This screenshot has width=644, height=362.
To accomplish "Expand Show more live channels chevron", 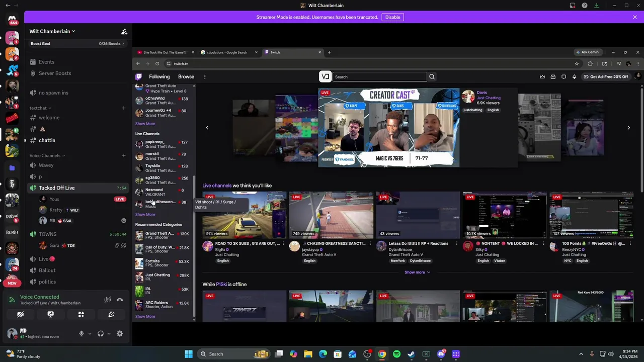I will (x=417, y=273).
